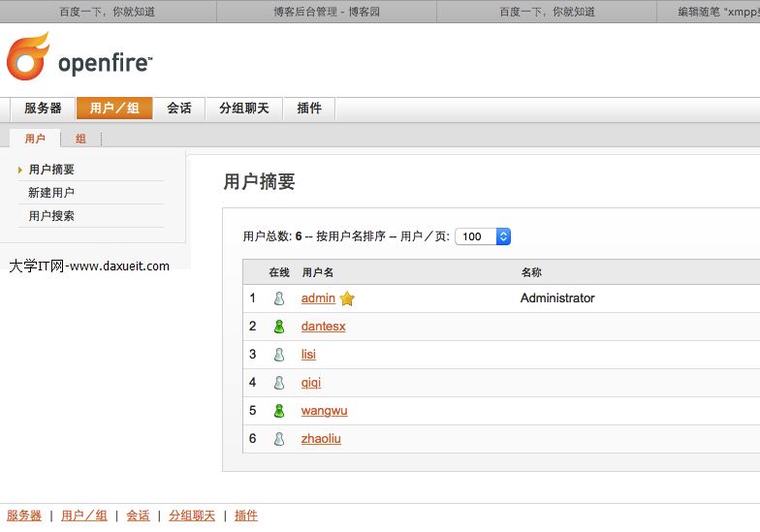Open the 分组聊天 tab

[x=244, y=109]
